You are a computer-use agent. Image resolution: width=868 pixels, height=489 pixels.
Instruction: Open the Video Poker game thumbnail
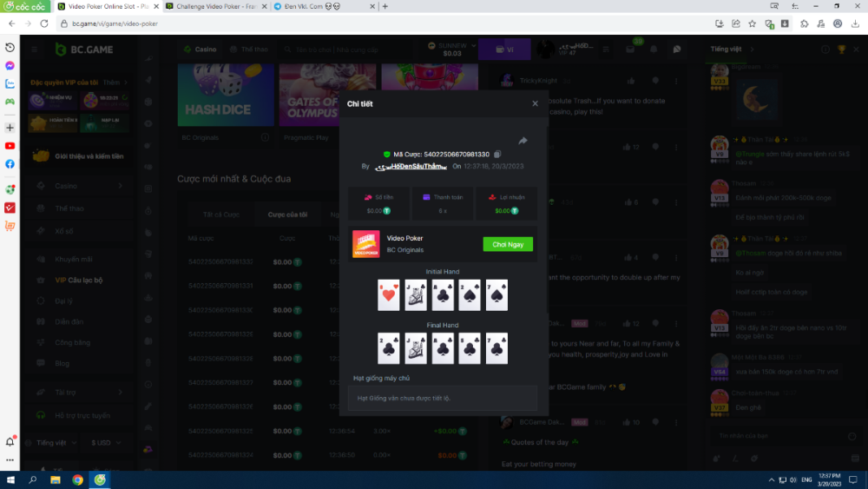365,244
